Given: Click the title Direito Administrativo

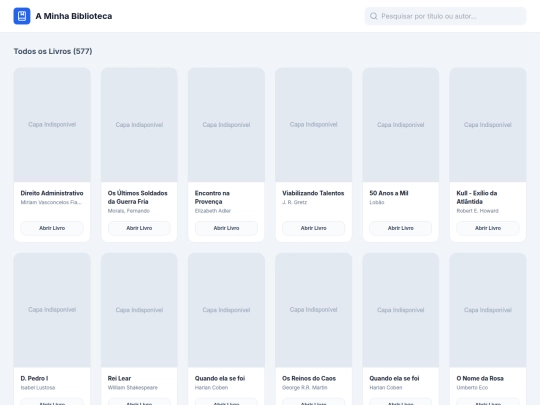Looking at the screenshot, I should 52,193.
